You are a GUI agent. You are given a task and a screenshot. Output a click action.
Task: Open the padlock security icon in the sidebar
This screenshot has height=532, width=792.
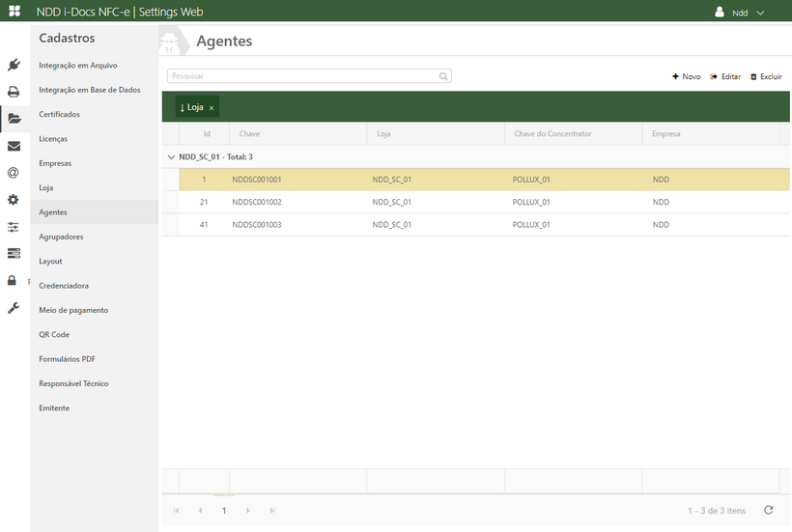[13, 281]
